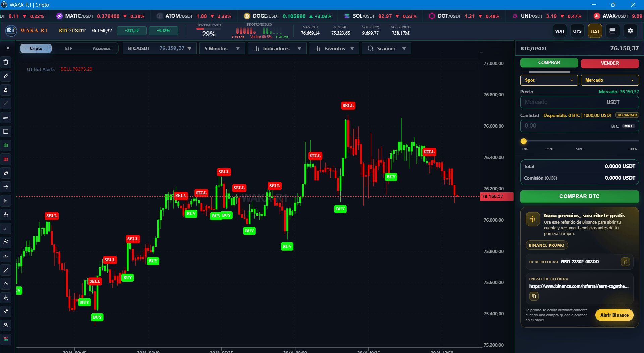Click the UNI/USDT ticker icon
The image size is (644, 353).
[x=515, y=16]
